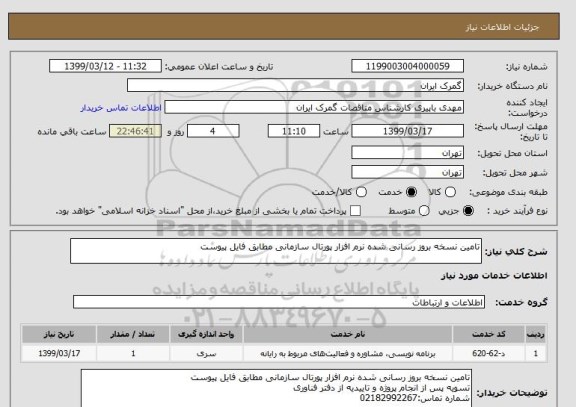Click the delivery city field تهران
This screenshot has height=407, width=576.
pos(407,172)
